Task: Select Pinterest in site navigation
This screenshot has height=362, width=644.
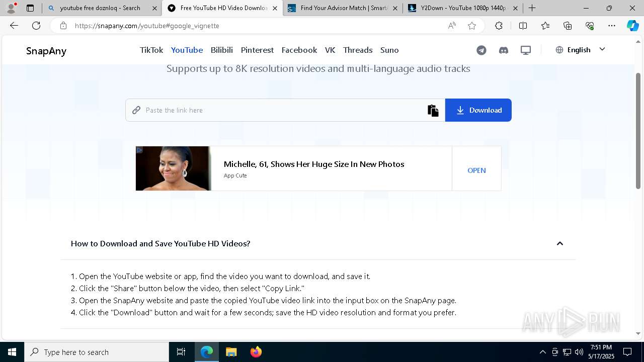Action: 257,50
